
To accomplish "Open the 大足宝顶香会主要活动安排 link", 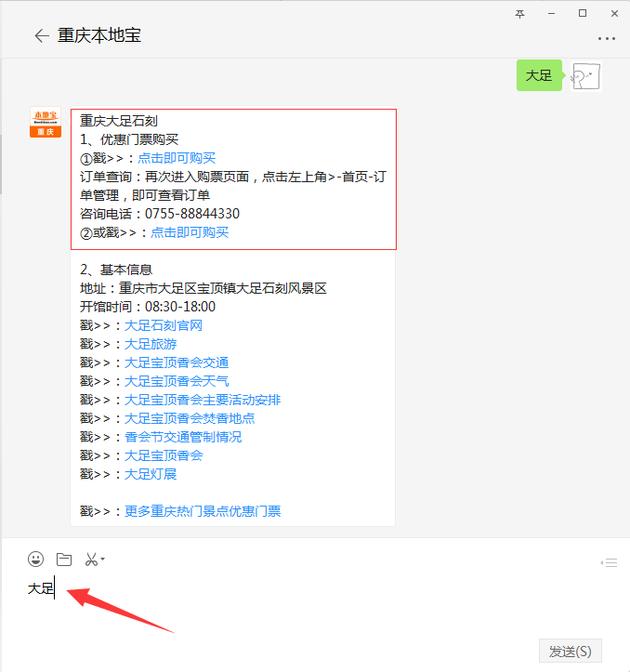I will (x=203, y=400).
